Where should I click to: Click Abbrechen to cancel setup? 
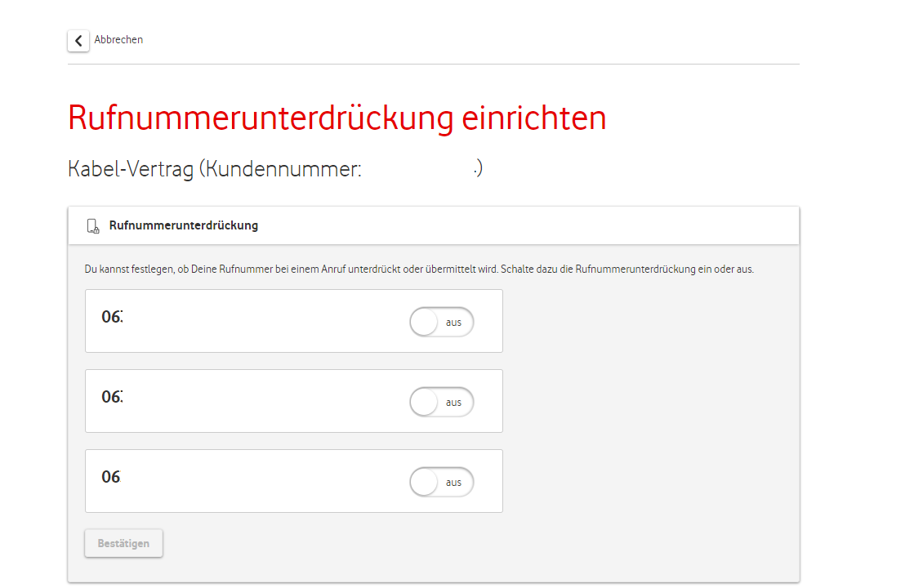119,39
